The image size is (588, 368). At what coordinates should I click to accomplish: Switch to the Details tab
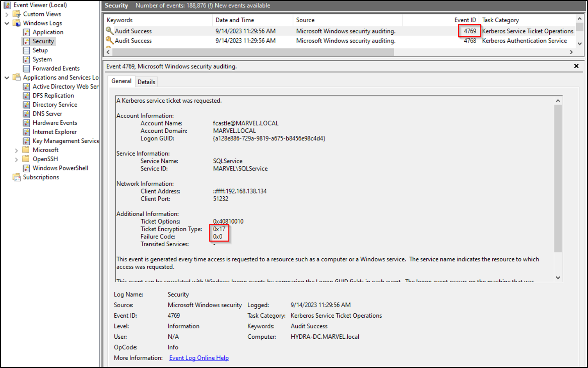pyautogui.click(x=147, y=82)
